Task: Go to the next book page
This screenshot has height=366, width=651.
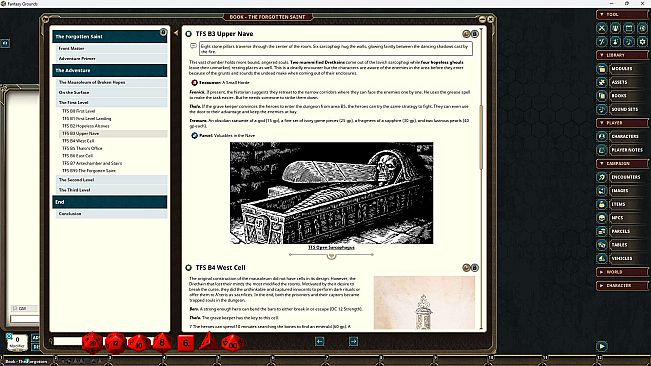Action: point(353,341)
